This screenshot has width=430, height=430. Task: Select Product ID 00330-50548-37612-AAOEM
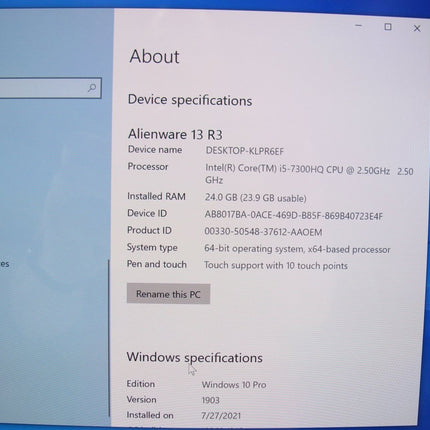click(263, 232)
